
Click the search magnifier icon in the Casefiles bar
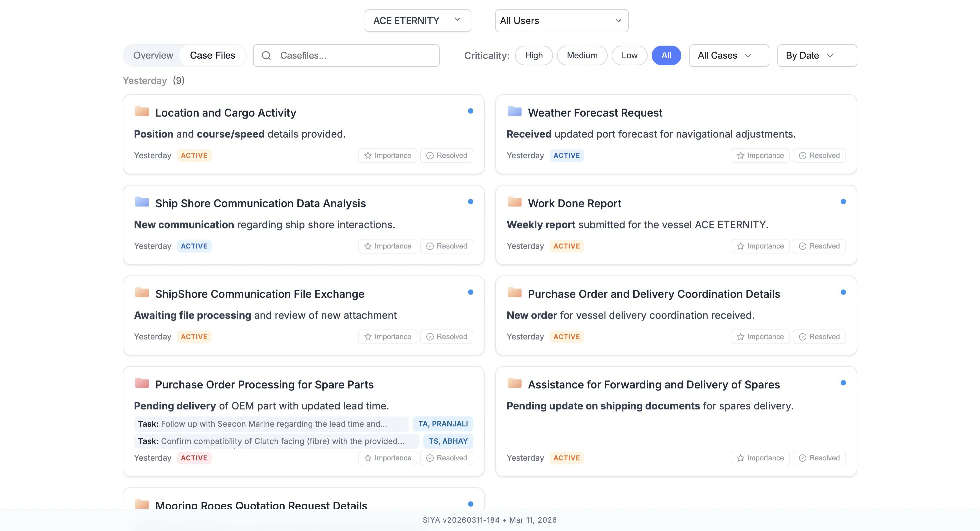267,56
